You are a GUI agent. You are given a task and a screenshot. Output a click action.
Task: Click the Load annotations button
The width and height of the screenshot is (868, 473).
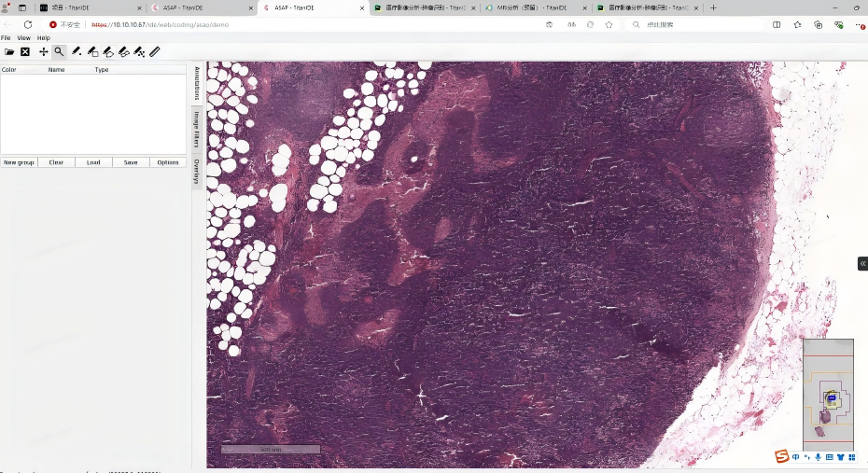point(93,162)
